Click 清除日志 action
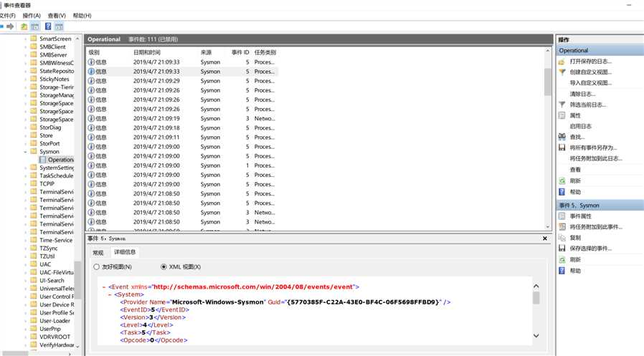 click(582, 94)
